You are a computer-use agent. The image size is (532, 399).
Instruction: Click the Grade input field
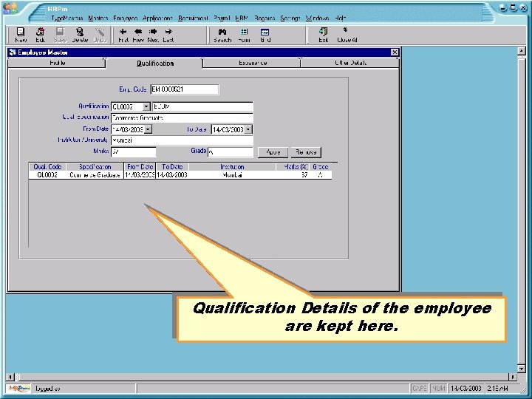[231, 151]
